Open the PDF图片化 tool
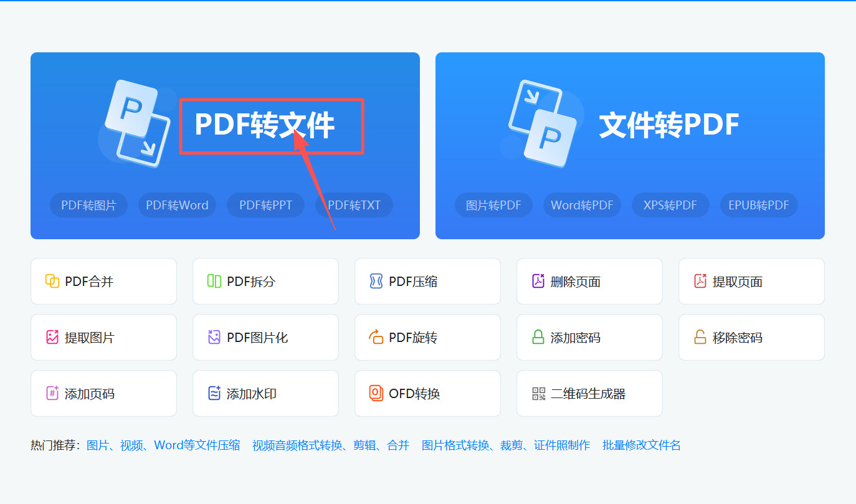The height and width of the screenshot is (504, 856). 265,337
